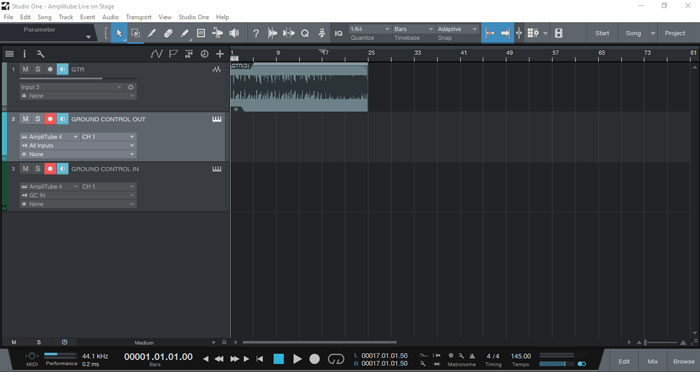Select the Range tool
Screen dimensions: 700x372
135,33
